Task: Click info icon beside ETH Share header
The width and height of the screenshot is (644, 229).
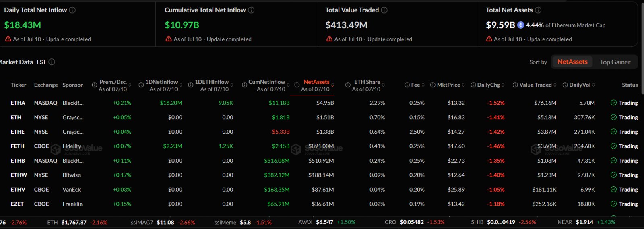Action: 348,85
